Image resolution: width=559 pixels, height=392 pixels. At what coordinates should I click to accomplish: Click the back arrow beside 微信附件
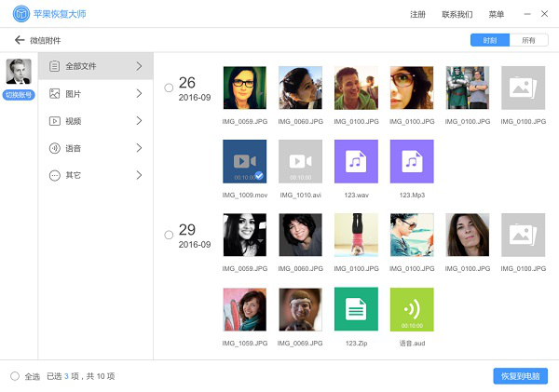(x=19, y=40)
